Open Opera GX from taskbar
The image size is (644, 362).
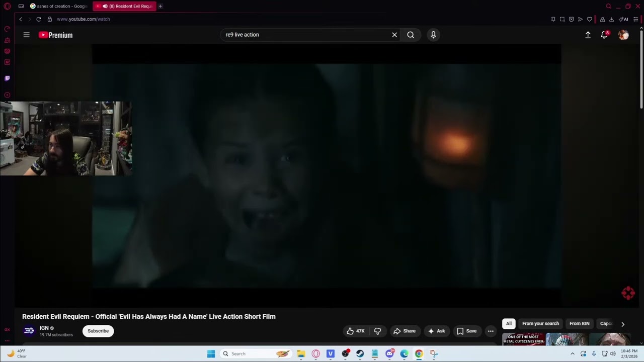(x=315, y=353)
